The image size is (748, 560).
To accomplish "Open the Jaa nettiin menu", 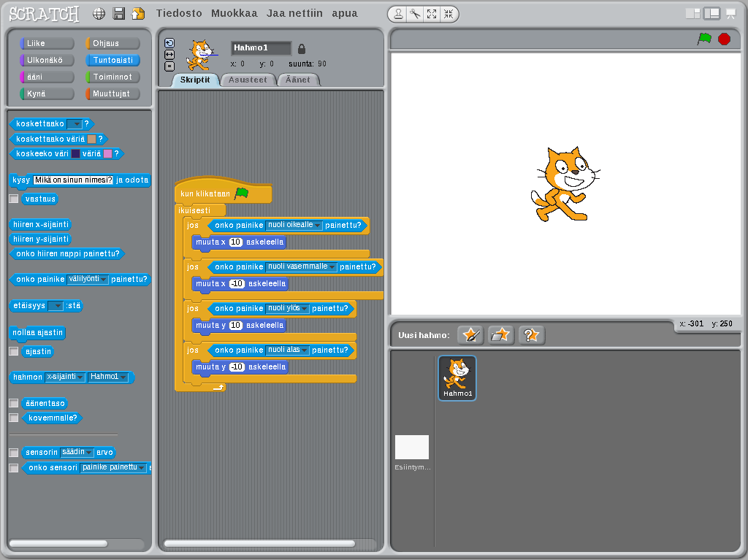I will pyautogui.click(x=294, y=13).
